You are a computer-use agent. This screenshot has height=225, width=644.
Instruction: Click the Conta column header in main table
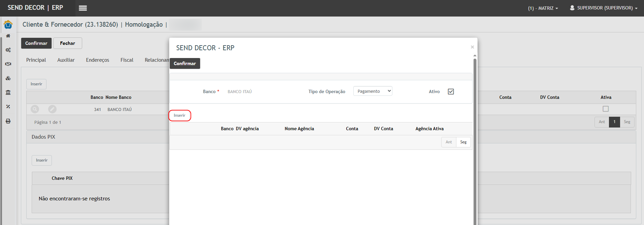(505, 97)
